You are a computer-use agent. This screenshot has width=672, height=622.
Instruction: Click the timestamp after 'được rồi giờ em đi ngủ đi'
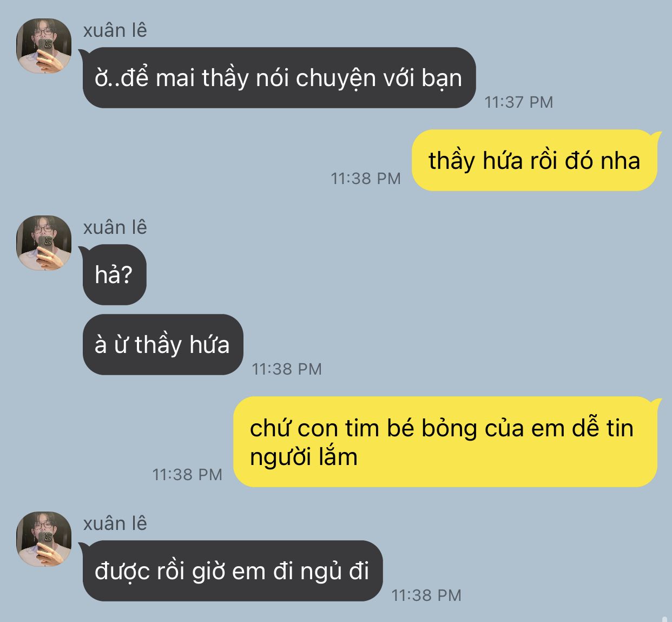pyautogui.click(x=426, y=595)
